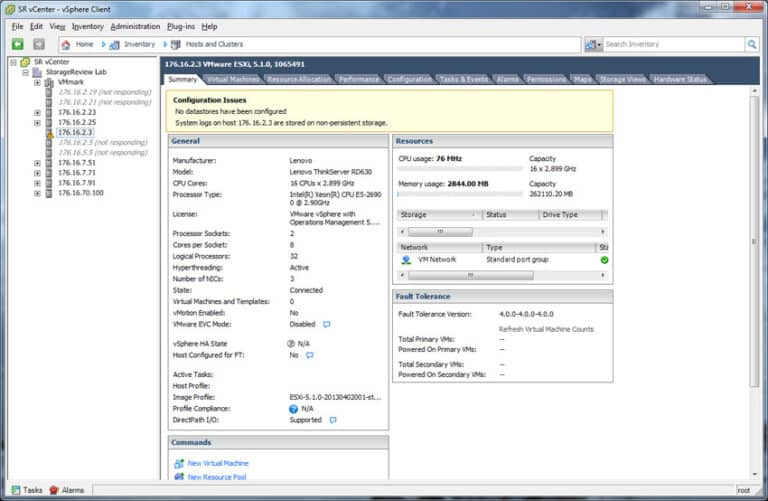Click the Inventory icon in breadcrumb bar
Viewport: 768px width, 501px height.
(115, 45)
